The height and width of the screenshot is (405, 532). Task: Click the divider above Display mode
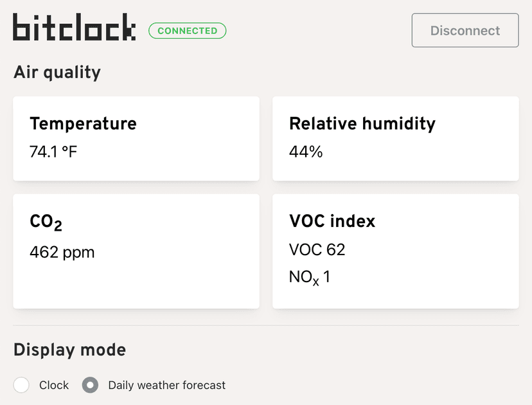(x=266, y=326)
